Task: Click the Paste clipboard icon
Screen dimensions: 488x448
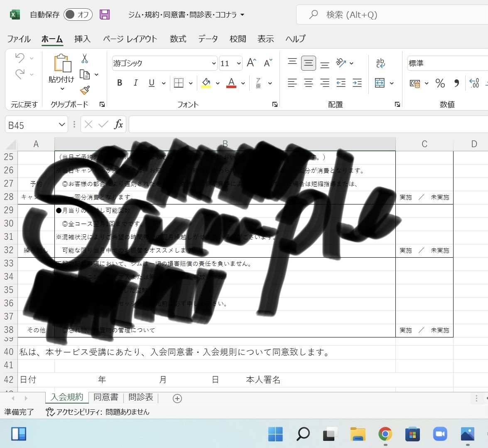Action: [63, 63]
